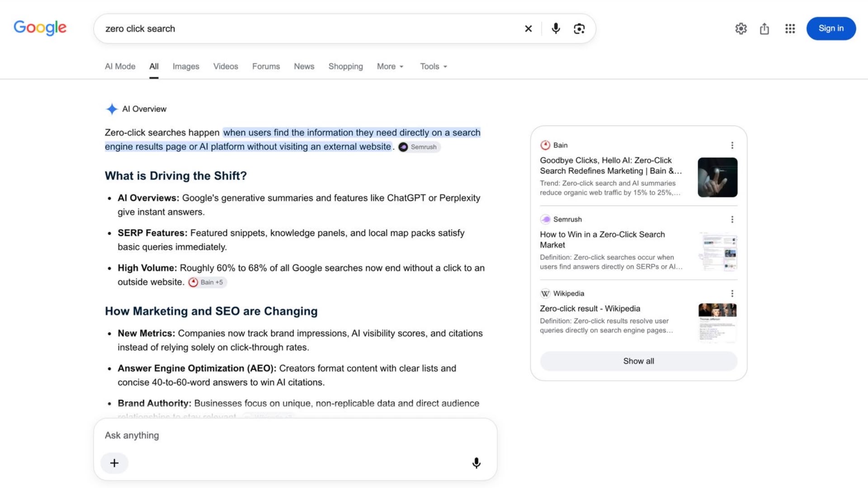Switch to AI Mode tab
Image resolution: width=868 pixels, height=488 pixels.
[120, 66]
